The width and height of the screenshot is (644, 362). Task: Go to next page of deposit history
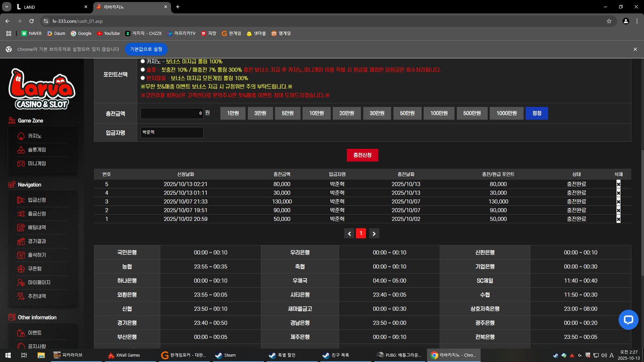(374, 234)
